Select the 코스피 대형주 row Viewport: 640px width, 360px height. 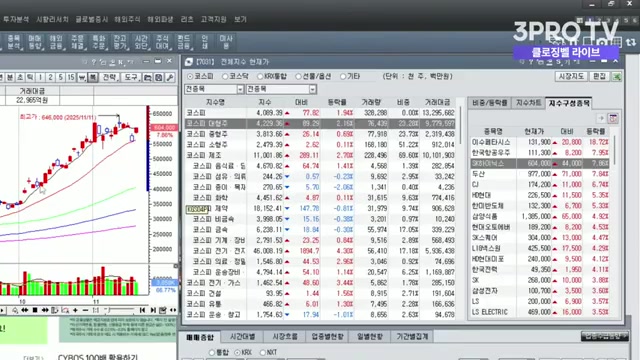coord(320,123)
